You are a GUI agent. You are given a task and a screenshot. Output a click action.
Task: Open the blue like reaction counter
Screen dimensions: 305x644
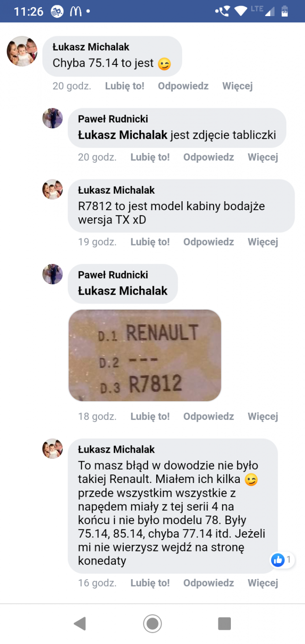(282, 559)
